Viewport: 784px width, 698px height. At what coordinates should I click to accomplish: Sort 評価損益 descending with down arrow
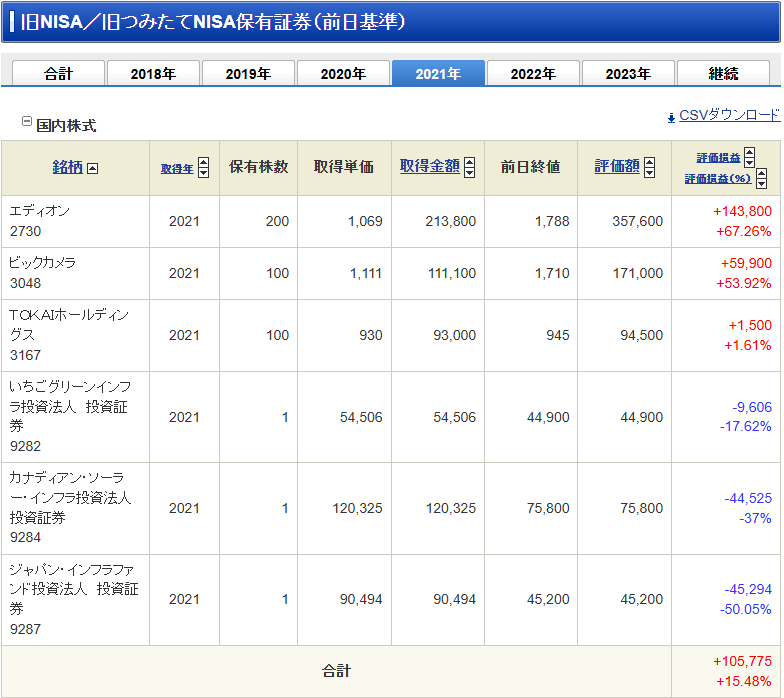click(x=750, y=162)
